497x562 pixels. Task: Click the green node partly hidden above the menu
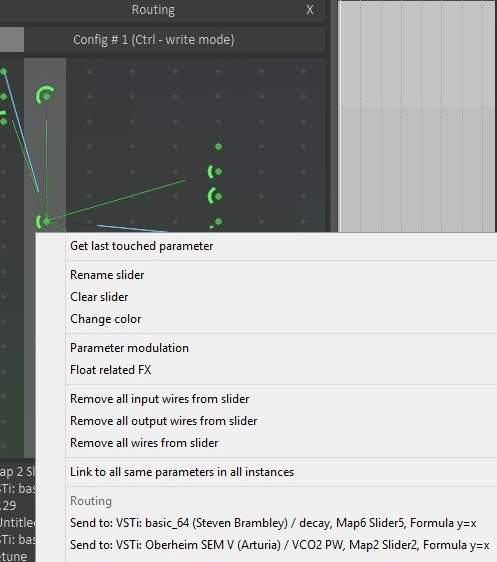(216, 223)
